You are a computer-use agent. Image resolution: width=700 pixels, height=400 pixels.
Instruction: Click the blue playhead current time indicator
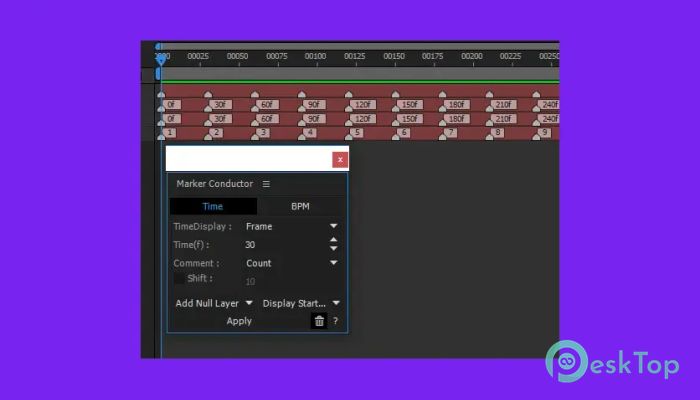point(161,58)
